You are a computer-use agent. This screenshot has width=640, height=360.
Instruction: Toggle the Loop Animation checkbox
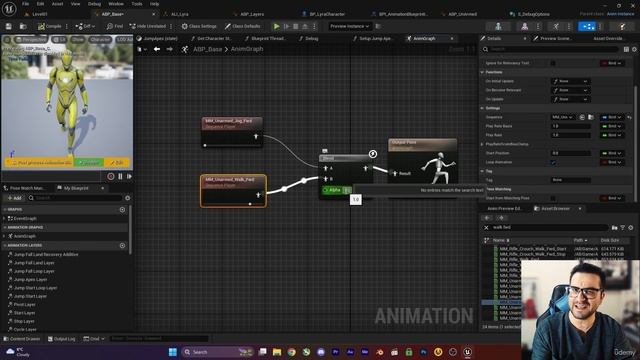pos(553,162)
